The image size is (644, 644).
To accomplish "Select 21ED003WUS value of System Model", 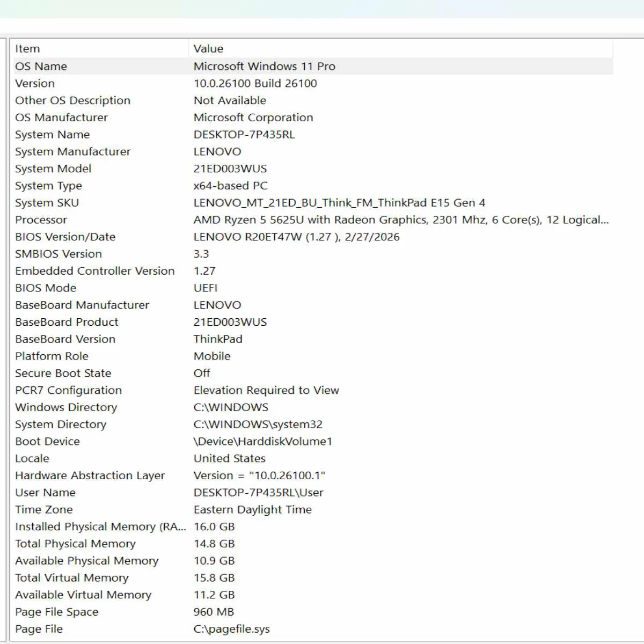I will (x=230, y=169).
